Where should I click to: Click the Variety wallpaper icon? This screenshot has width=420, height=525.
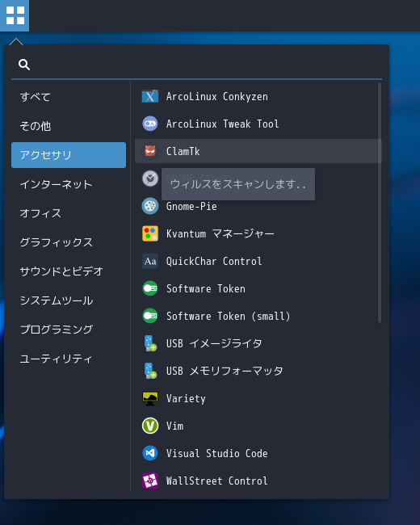[x=150, y=398]
